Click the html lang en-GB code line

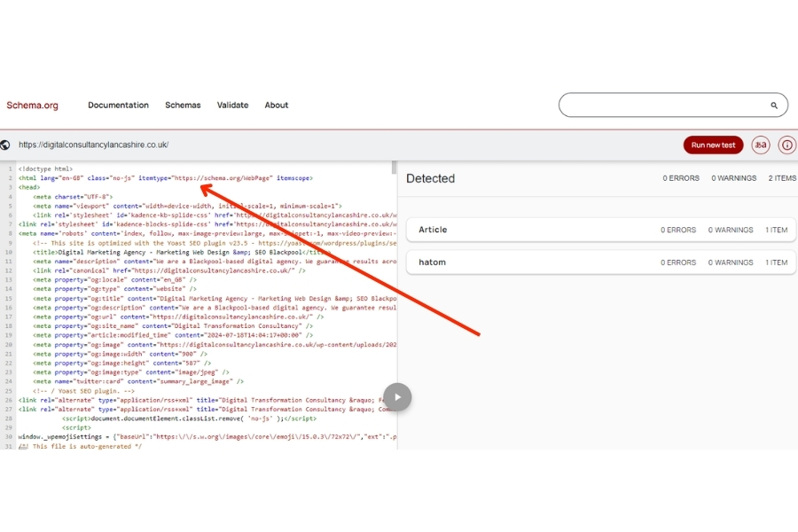pyautogui.click(x=166, y=178)
